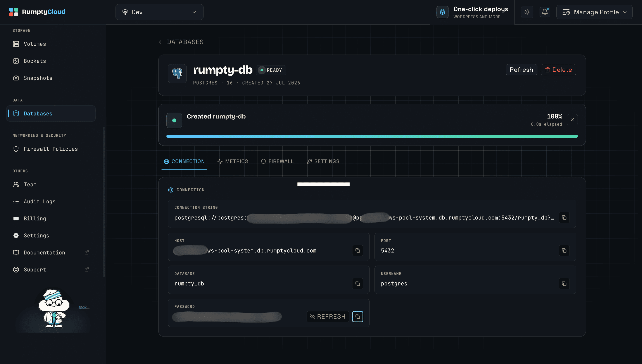Click the creation progress bar
Screen dimensions: 642x364
coord(372,136)
